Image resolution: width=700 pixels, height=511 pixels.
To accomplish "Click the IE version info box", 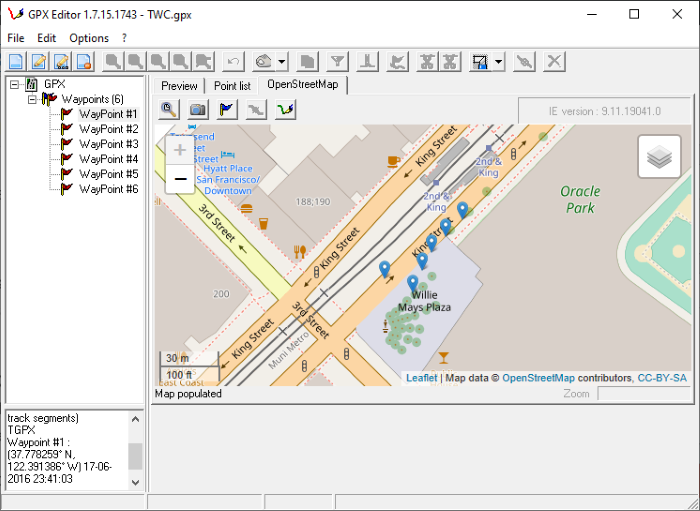I will pos(604,111).
